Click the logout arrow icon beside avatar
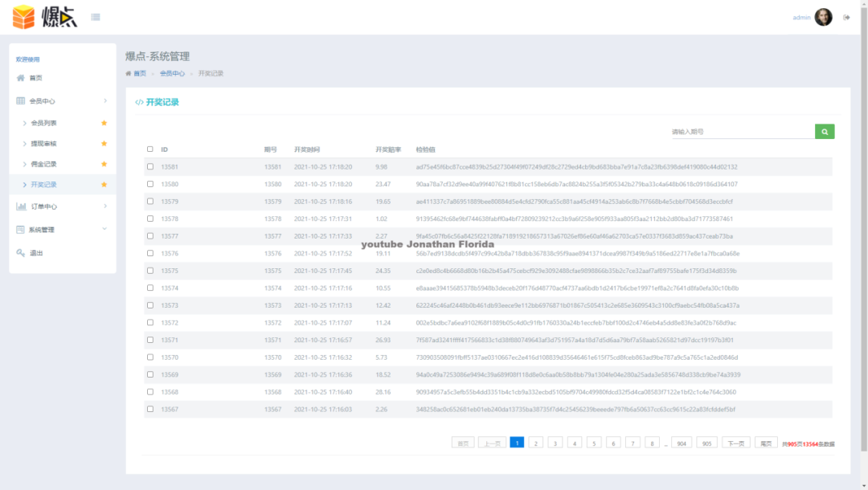The width and height of the screenshot is (868, 490). click(846, 18)
